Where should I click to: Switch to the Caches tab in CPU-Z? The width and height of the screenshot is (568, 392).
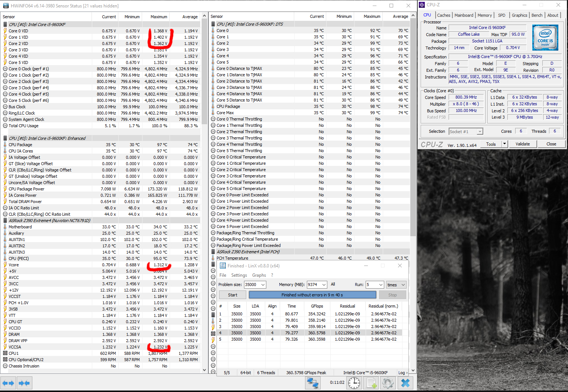[x=443, y=15]
